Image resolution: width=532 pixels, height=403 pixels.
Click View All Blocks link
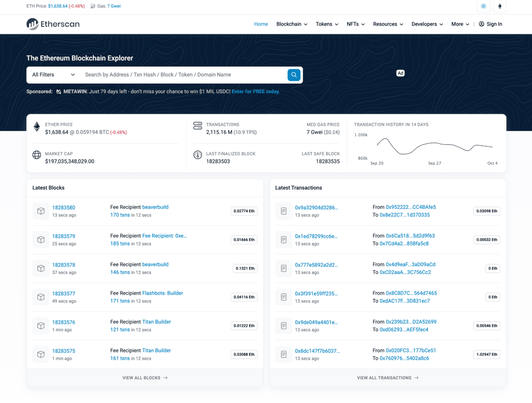pyautogui.click(x=145, y=378)
